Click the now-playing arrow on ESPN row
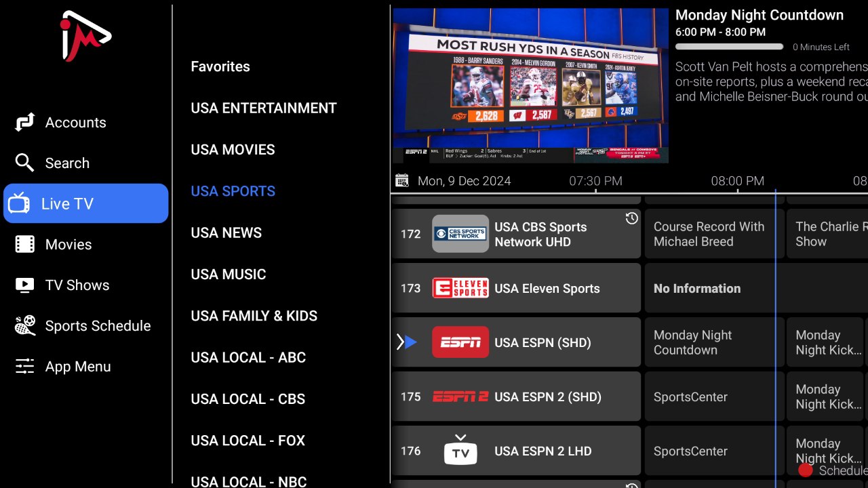This screenshot has height=488, width=868. pos(407,342)
